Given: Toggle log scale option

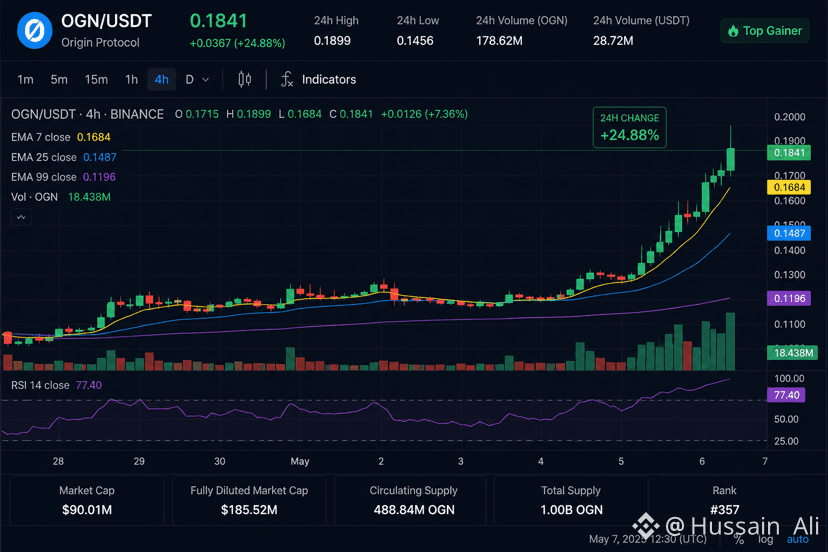Looking at the screenshot, I should pyautogui.click(x=766, y=539).
